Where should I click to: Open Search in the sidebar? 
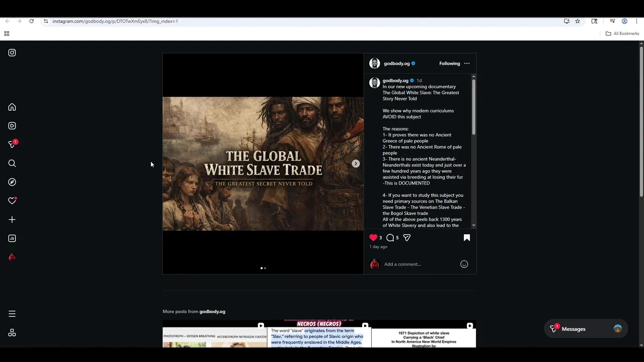[12, 163]
